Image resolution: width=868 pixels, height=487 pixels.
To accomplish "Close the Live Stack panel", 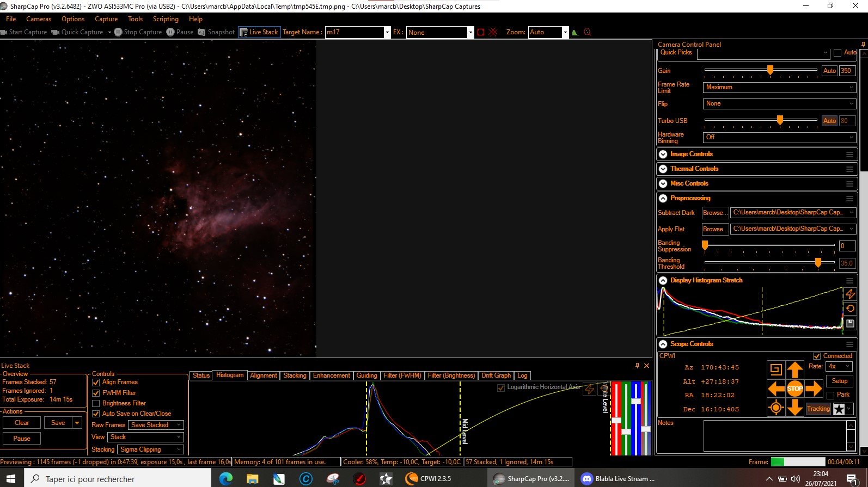I will click(x=647, y=366).
